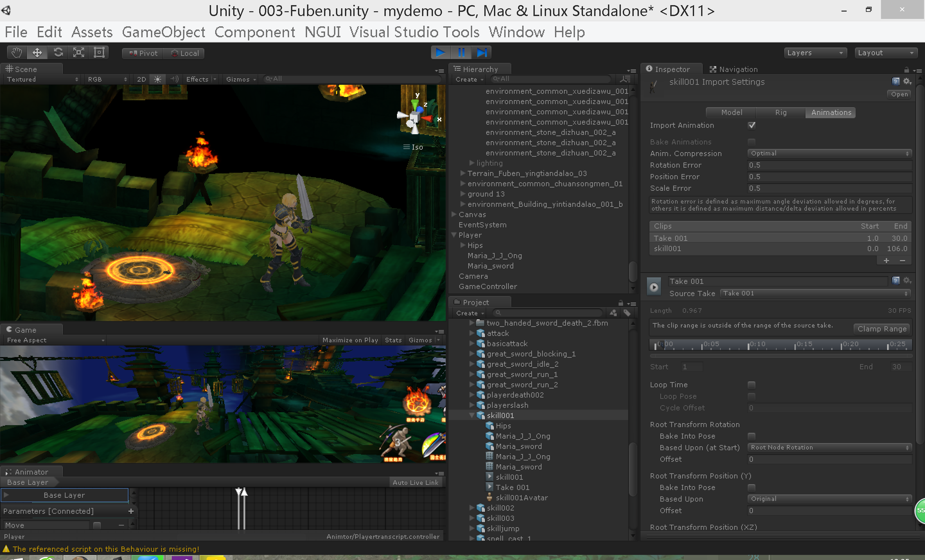Collapse the Player hierarchy item
Image resolution: width=925 pixels, height=560 pixels.
[x=454, y=235]
